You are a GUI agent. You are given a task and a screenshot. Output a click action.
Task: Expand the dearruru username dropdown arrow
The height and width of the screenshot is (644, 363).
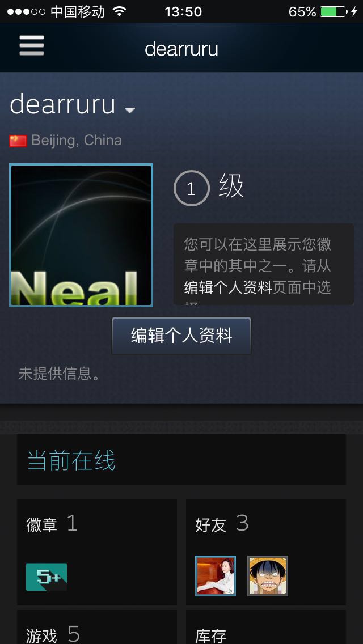tap(130, 110)
